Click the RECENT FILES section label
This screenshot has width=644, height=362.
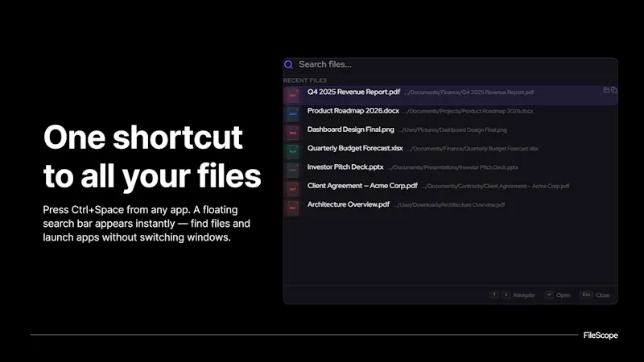[305, 80]
